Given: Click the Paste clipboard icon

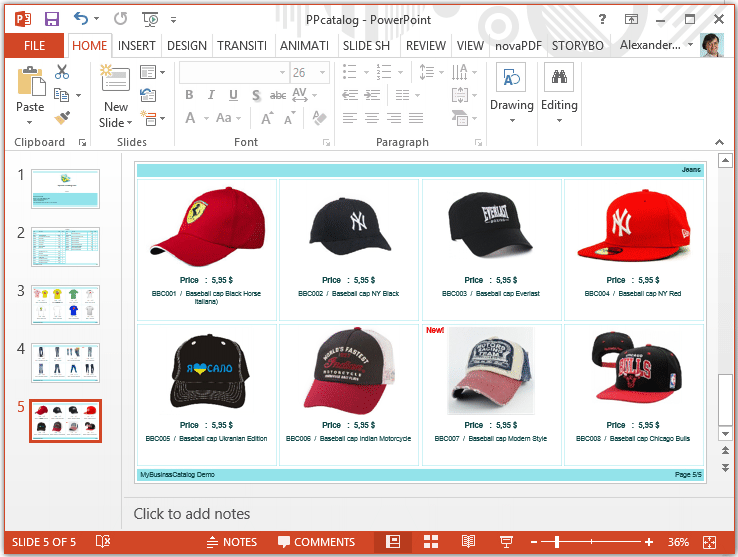Looking at the screenshot, I should pyautogui.click(x=31, y=81).
